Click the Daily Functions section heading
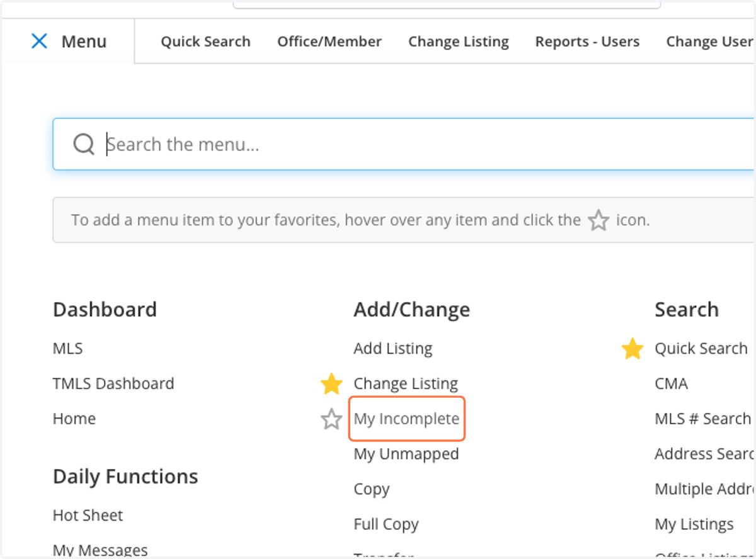Screen dimensions: 756x559 click(x=125, y=477)
